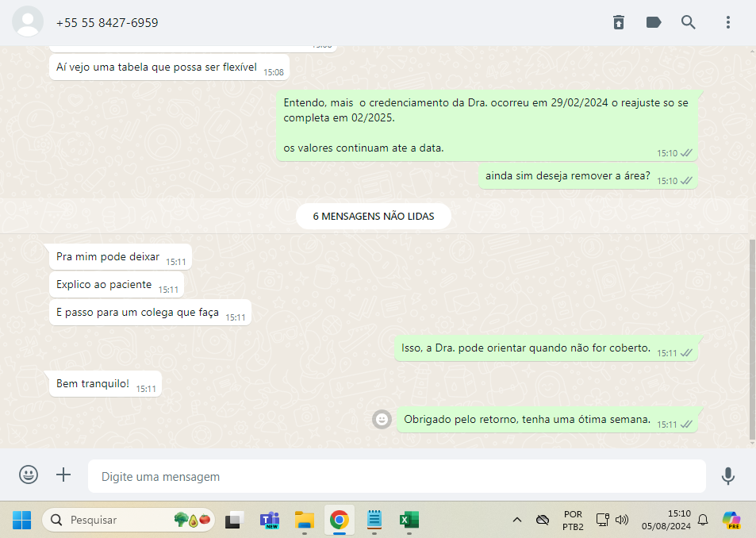Open File Explorer from taskbar
This screenshot has height=538, width=756.
[x=305, y=520]
